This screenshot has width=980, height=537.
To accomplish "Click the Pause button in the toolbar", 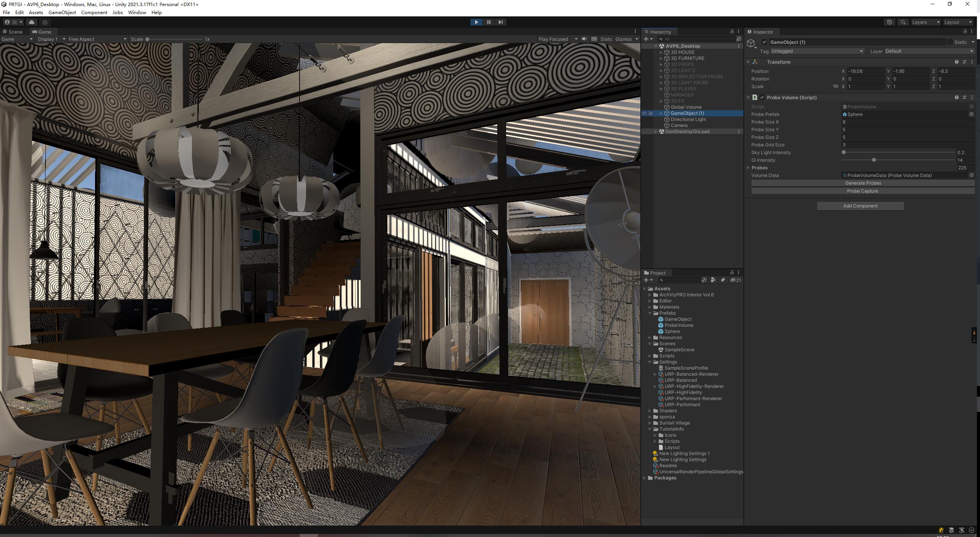I will (488, 22).
